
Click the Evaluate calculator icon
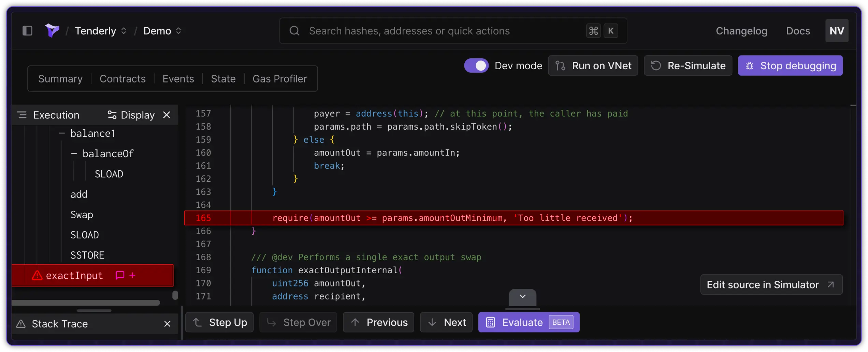(x=490, y=322)
